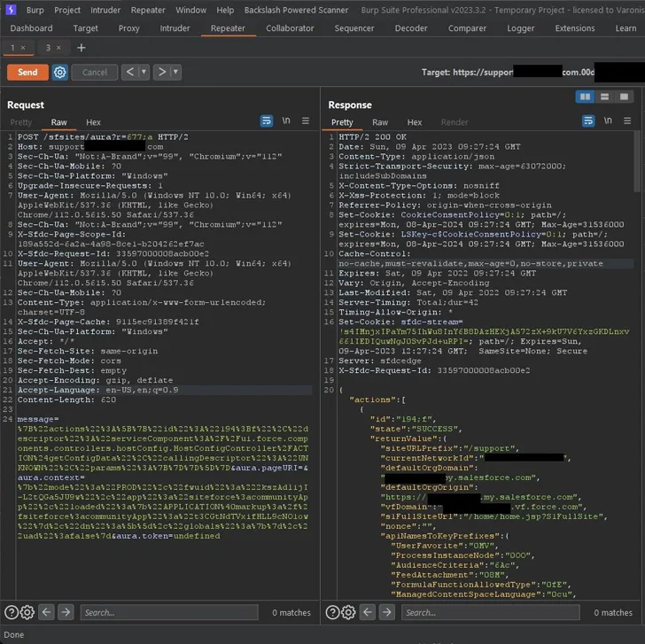The width and height of the screenshot is (645, 644).
Task: Jump to previous Request search match
Action: [46, 613]
